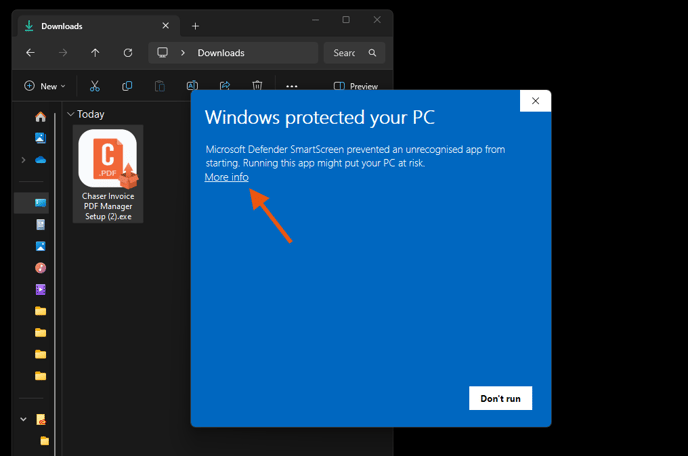The height and width of the screenshot is (456, 688).
Task: Click the Don't run button
Action: pyautogui.click(x=500, y=398)
